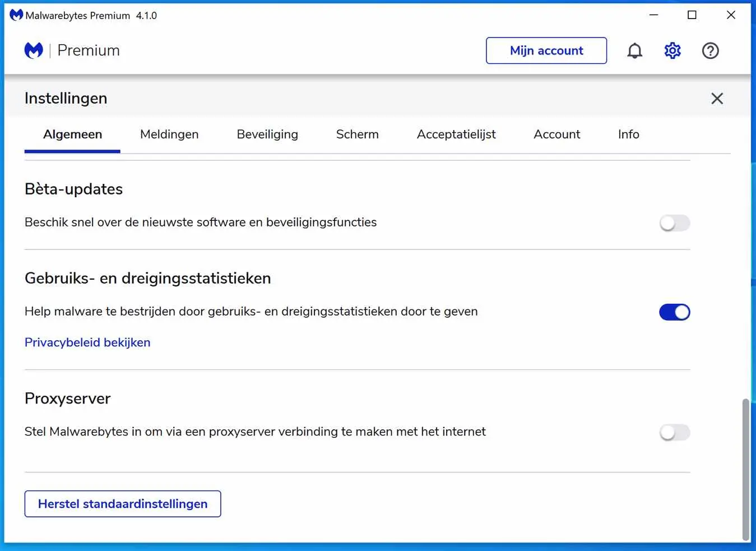Click the Mijn account button
756x551 pixels.
(546, 50)
